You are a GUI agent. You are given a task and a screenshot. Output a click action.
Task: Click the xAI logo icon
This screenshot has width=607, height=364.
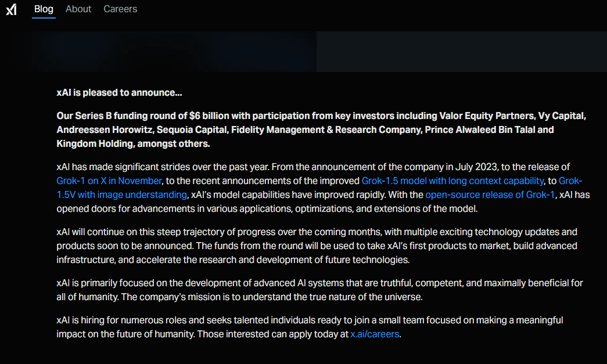coord(11,9)
